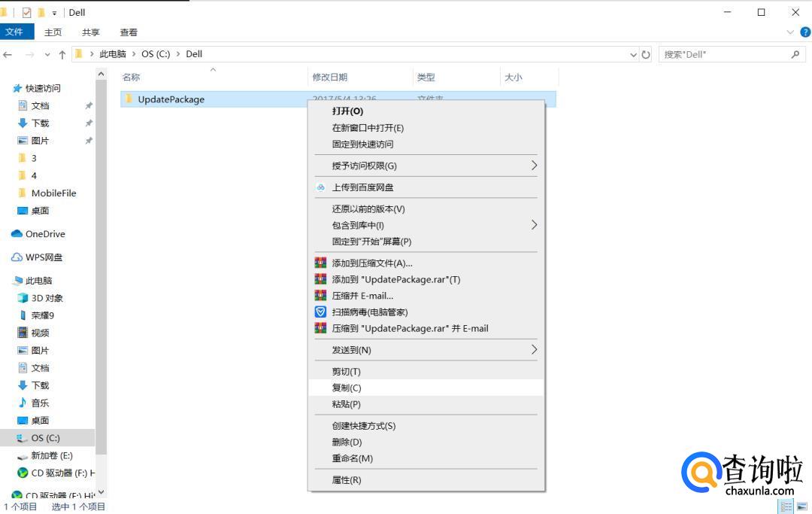The image size is (812, 514).
Task: Sort by 类型 column header
Action: [426, 78]
